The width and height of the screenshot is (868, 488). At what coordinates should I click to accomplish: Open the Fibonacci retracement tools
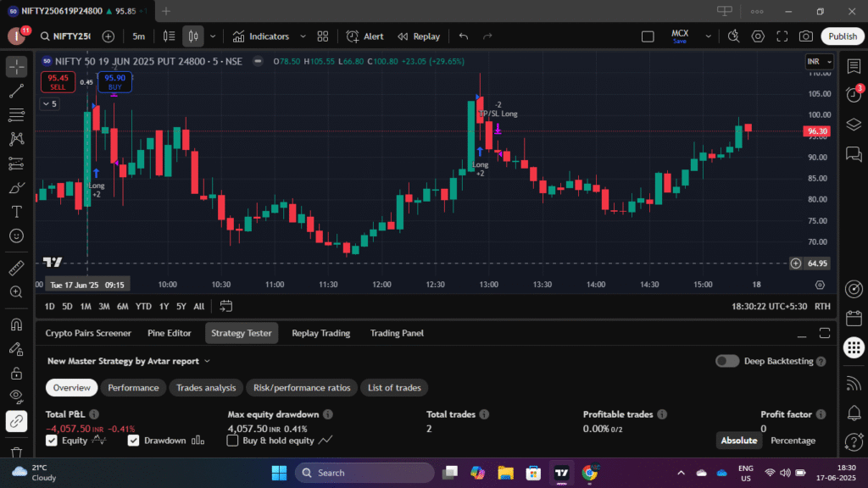(17, 115)
